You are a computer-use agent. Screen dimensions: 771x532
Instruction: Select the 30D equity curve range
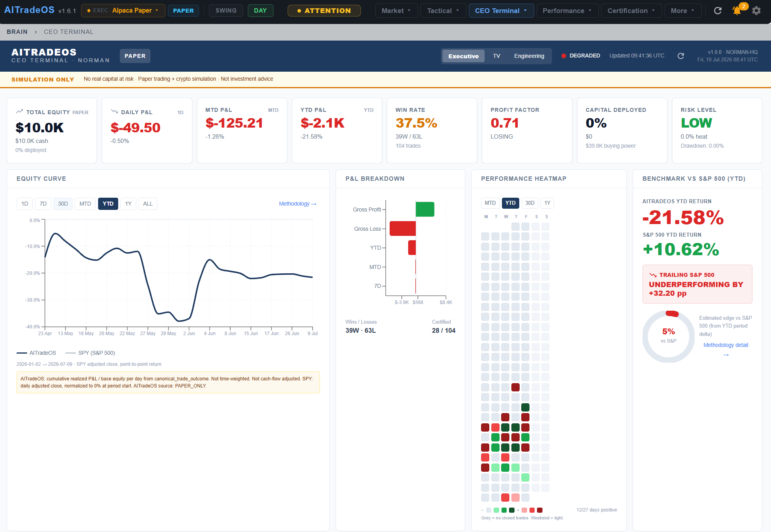63,204
